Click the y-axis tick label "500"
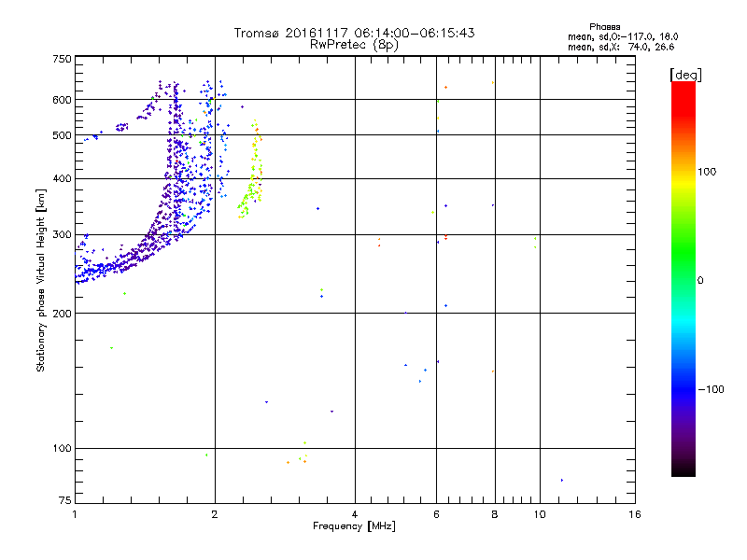This screenshot has height=560, width=747. click(x=62, y=135)
